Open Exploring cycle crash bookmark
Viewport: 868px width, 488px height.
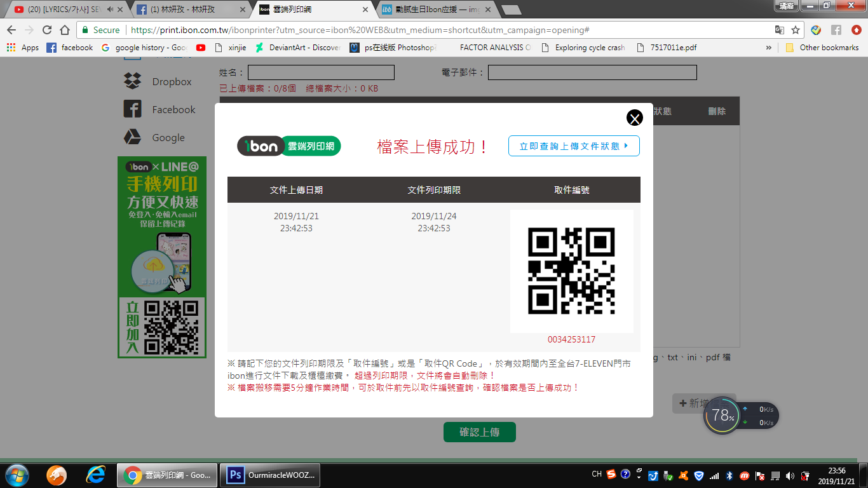coord(583,48)
